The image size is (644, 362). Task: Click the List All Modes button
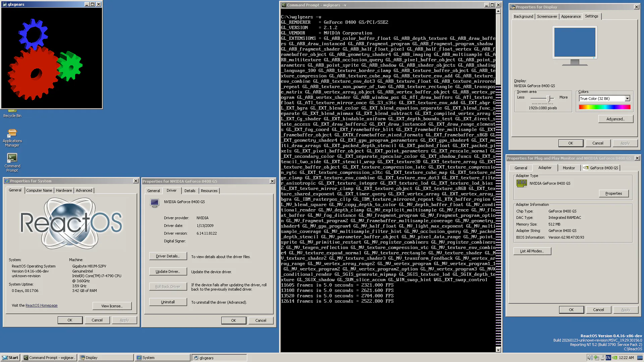532,251
